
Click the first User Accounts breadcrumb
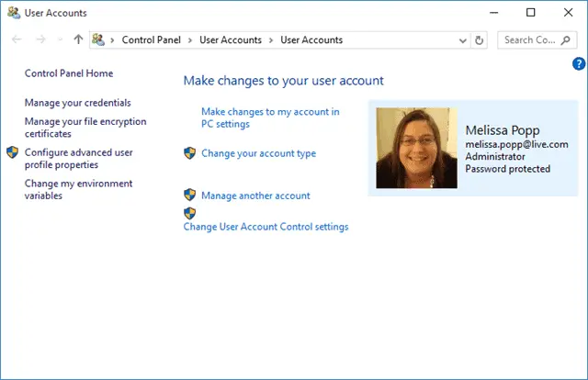[x=231, y=39]
